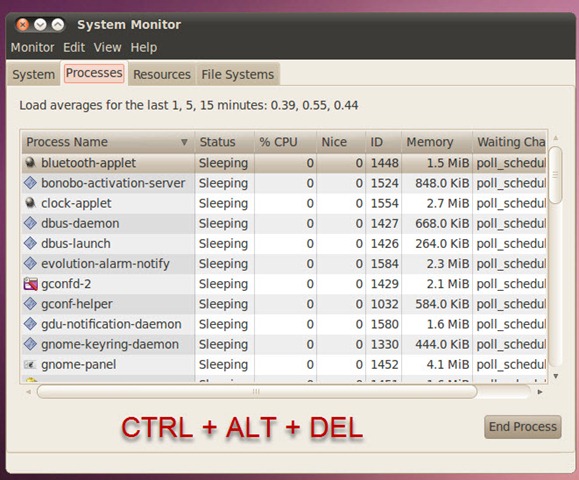The width and height of the screenshot is (579, 480).
Task: Click process ID 1580 cell
Action: [x=384, y=324]
